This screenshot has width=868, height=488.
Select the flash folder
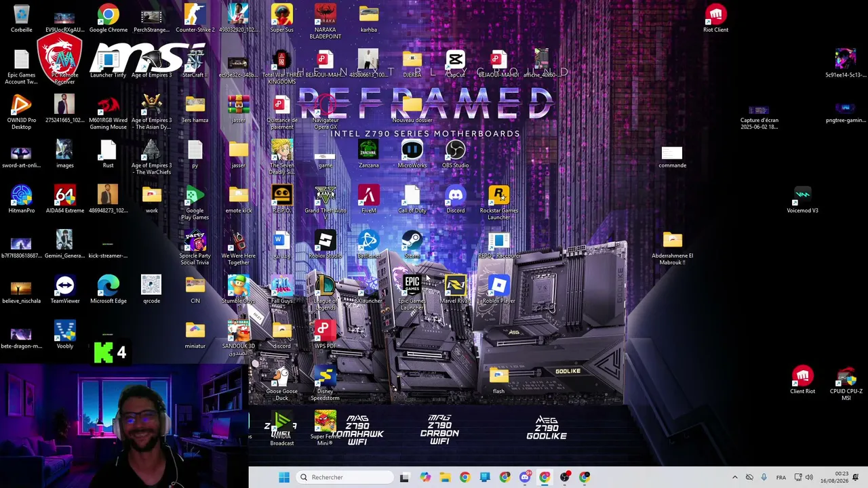[x=498, y=380]
